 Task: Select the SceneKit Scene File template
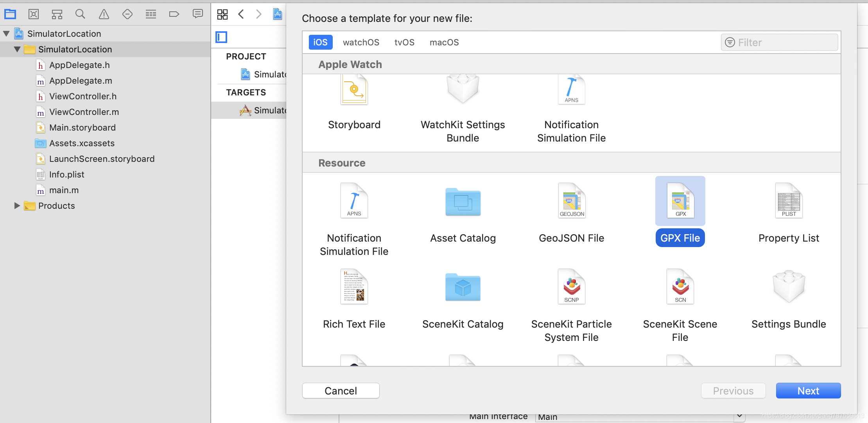[680, 305]
